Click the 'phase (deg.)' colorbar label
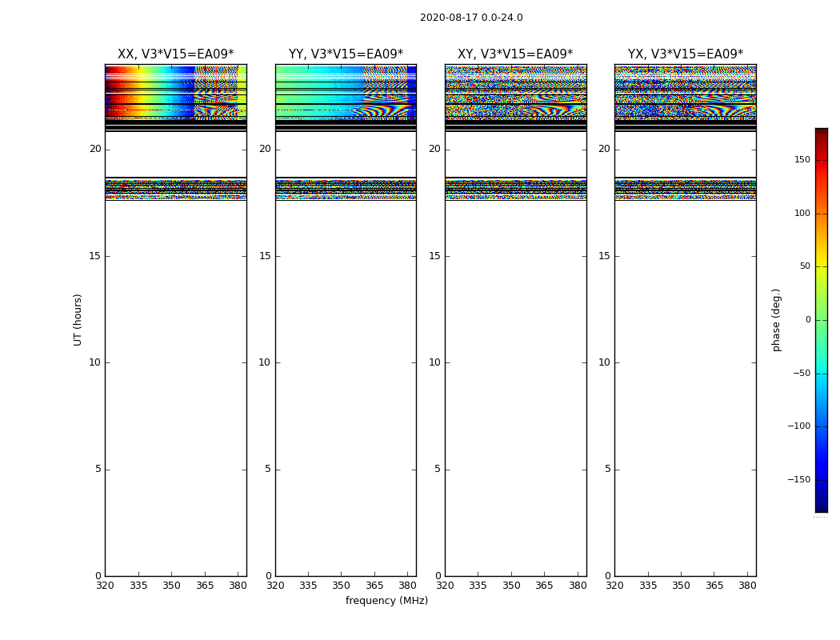The image size is (840, 640). point(776,319)
